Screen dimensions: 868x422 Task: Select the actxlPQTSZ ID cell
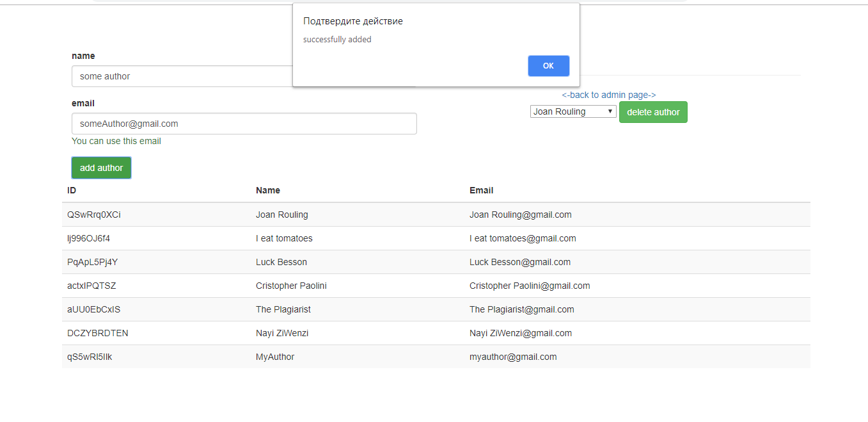(x=91, y=286)
